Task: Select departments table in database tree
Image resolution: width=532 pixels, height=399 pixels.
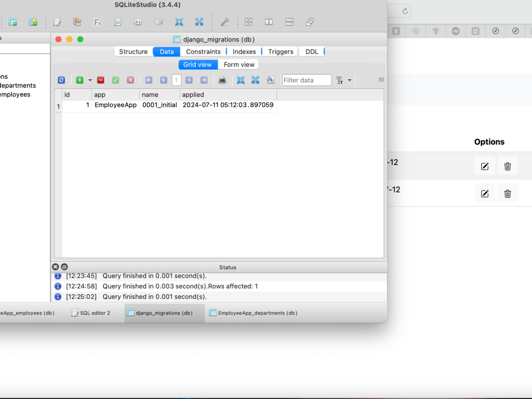Action: point(18,86)
